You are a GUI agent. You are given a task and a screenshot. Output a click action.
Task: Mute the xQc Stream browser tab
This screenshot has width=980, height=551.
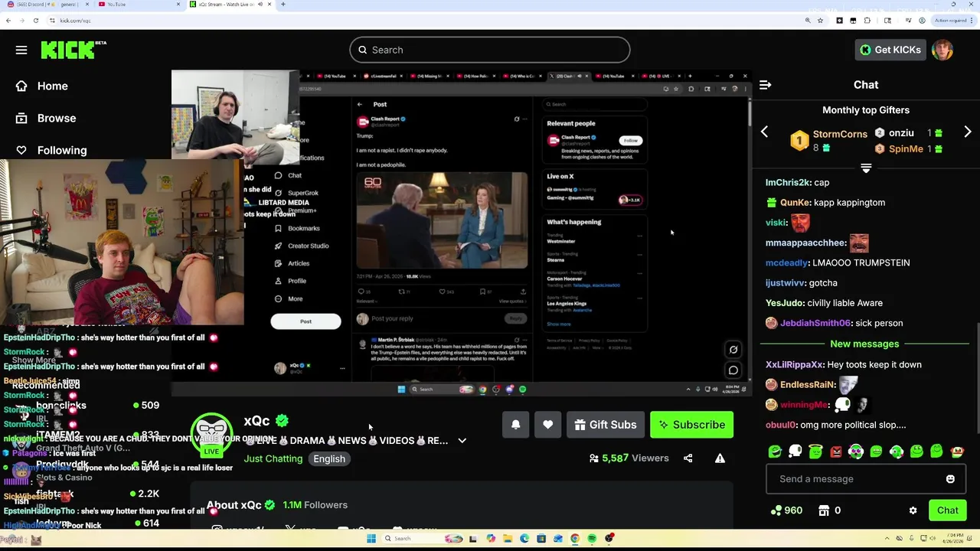pyautogui.click(x=260, y=5)
